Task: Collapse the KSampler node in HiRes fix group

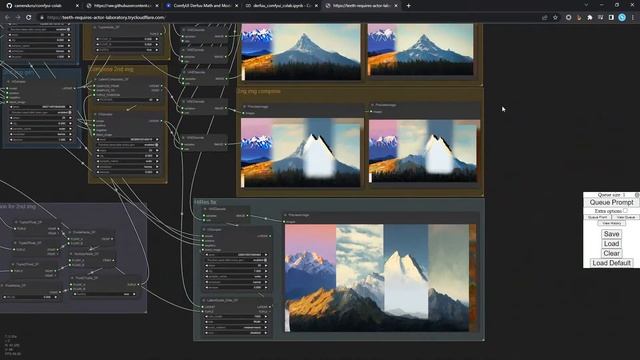Action: [204, 229]
